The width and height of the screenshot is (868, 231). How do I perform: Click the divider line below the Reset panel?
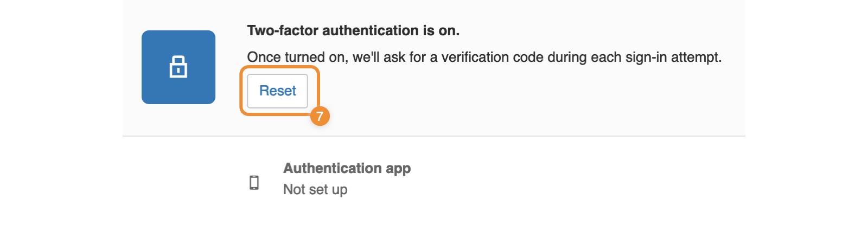434,136
